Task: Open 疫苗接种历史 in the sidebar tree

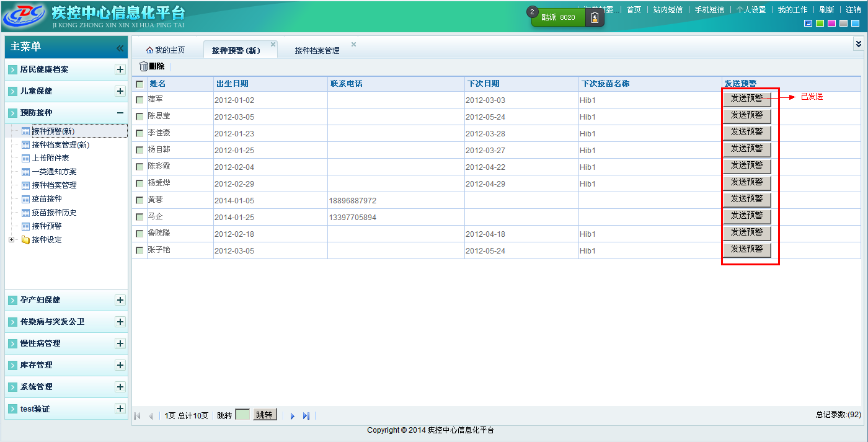Action: pos(55,213)
